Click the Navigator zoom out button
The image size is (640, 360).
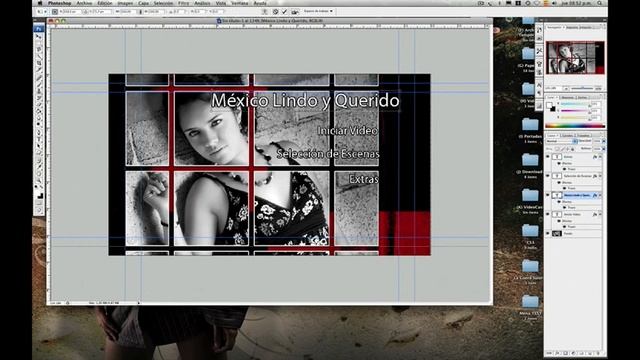pos(566,89)
